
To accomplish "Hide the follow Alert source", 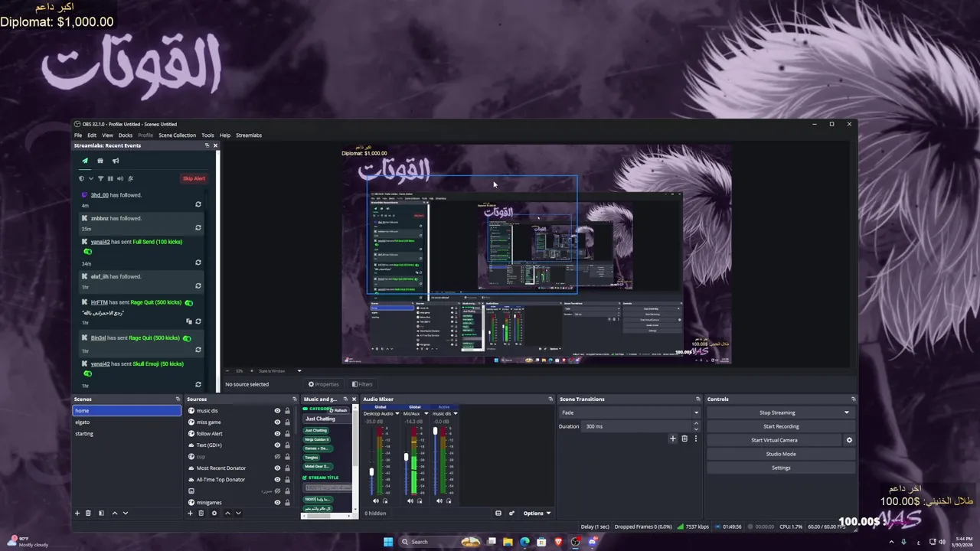I will 277,434.
